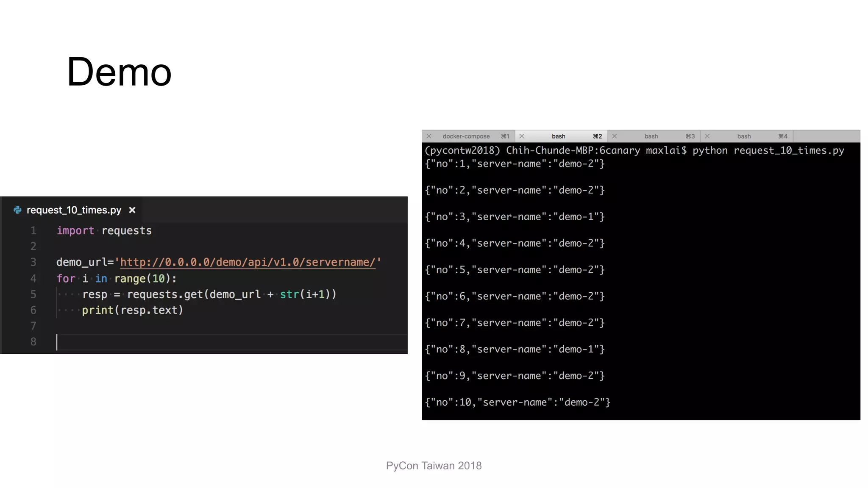Click the terminal command python request_10_times.py
This screenshot has height=488, width=868.
768,151
